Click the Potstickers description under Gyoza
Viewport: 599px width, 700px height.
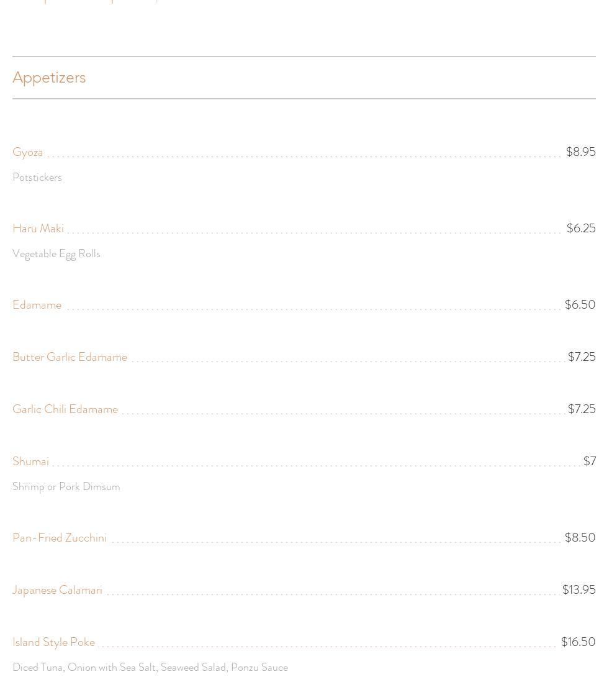tap(37, 178)
